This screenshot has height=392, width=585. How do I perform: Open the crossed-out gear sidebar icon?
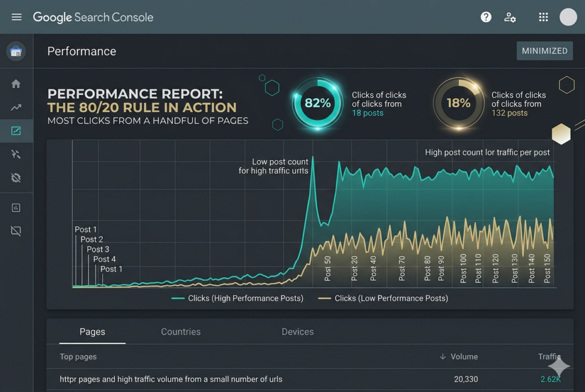point(16,178)
